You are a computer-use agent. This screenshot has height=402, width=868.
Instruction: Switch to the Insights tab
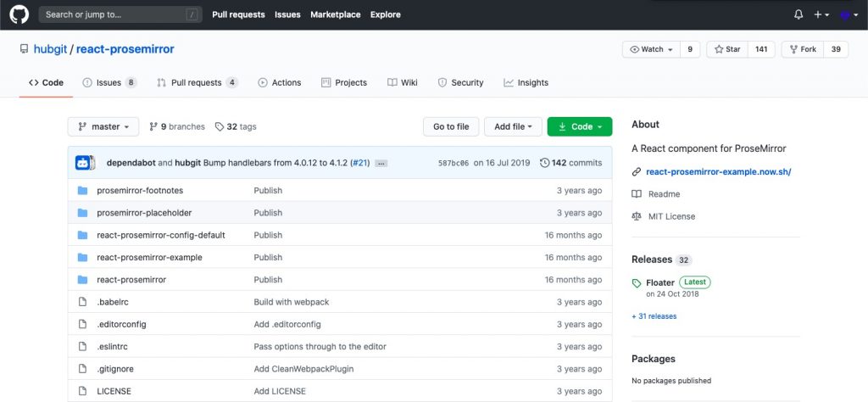tap(526, 82)
